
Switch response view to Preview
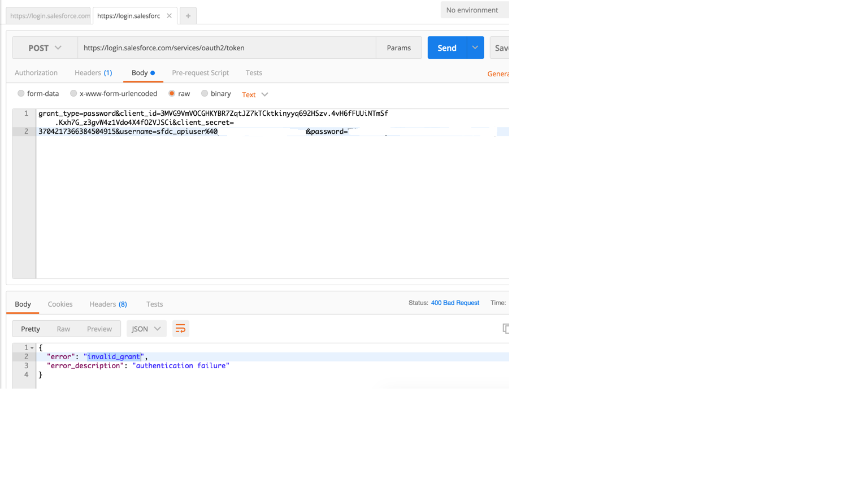(99, 329)
